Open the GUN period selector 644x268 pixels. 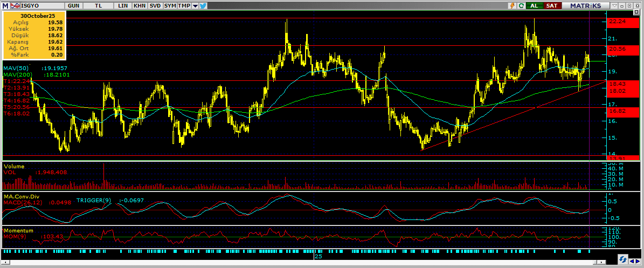point(75,5)
